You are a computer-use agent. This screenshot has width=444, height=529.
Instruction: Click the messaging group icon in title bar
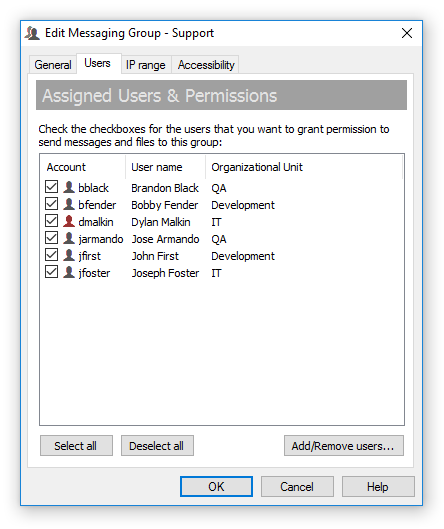32,33
